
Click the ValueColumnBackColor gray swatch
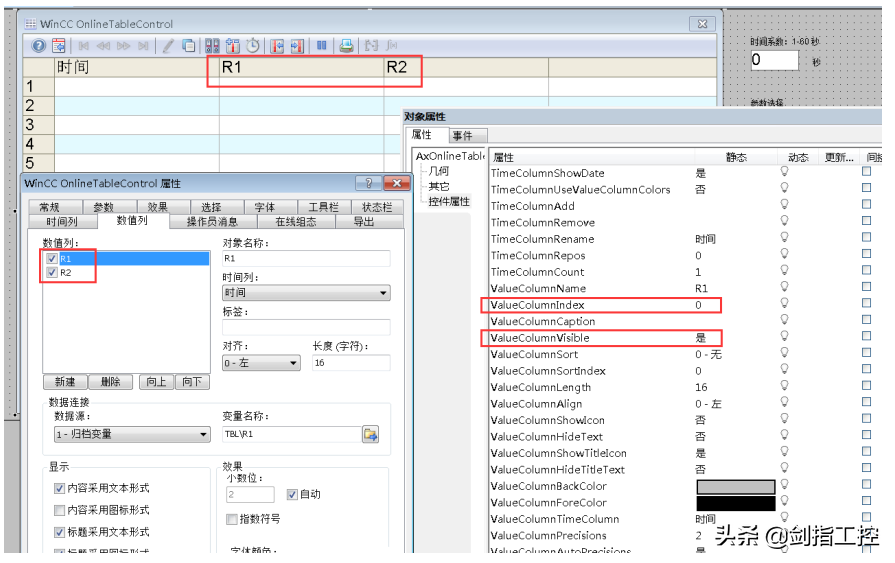pos(735,486)
